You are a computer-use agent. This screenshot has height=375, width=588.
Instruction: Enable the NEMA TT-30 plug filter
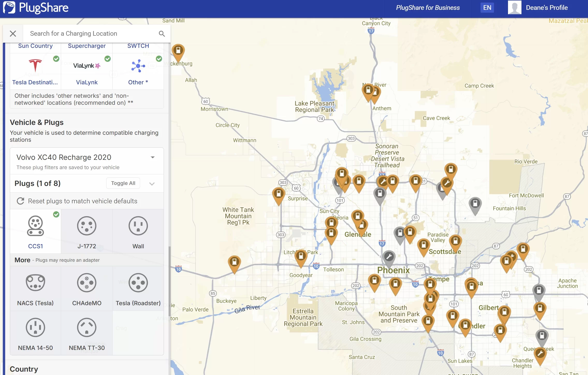click(87, 333)
